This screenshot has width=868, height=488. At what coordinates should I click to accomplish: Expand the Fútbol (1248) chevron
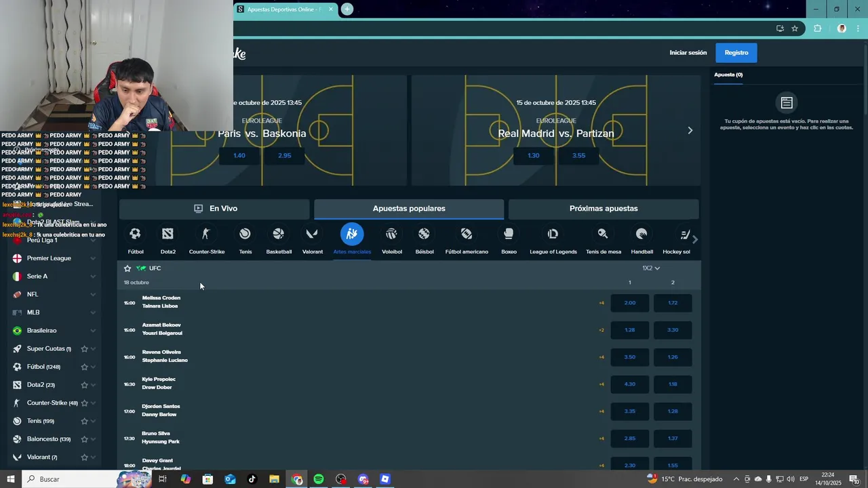pyautogui.click(x=93, y=367)
